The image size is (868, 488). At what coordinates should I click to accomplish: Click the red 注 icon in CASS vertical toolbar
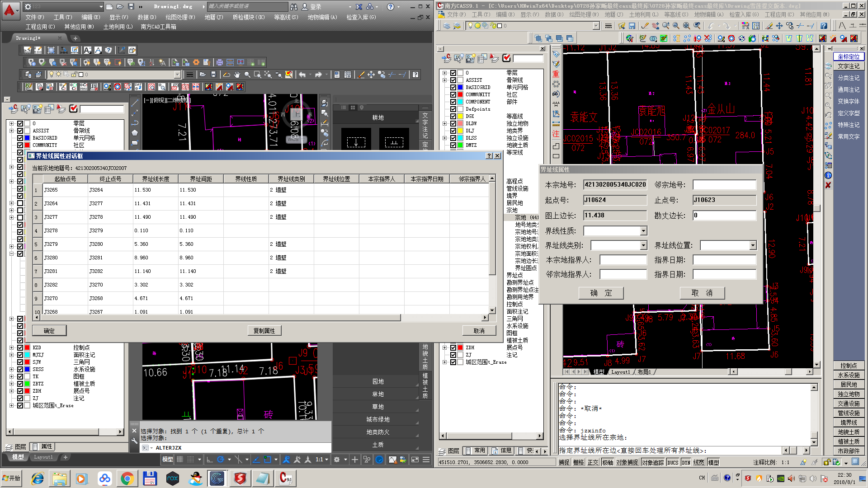(x=556, y=134)
